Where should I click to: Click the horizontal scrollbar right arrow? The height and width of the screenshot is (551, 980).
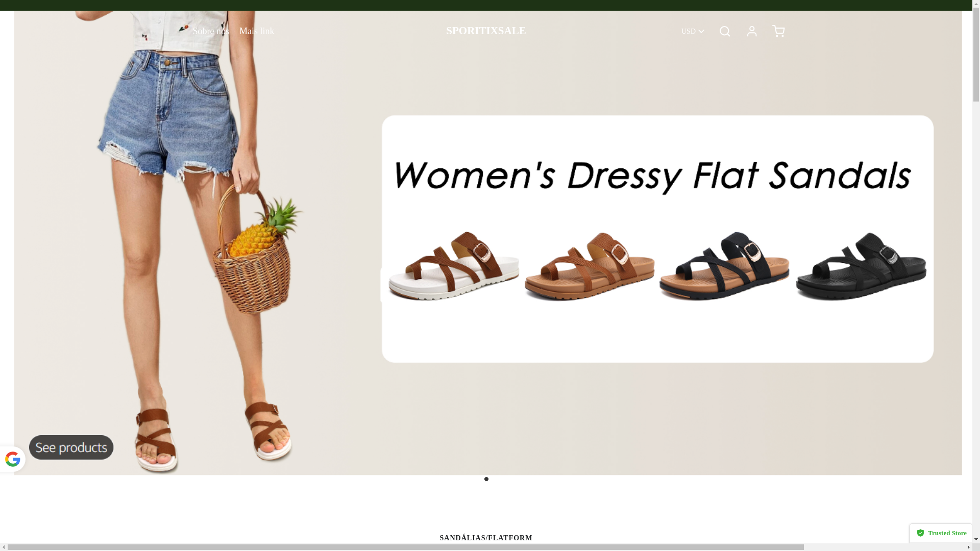[968, 547]
